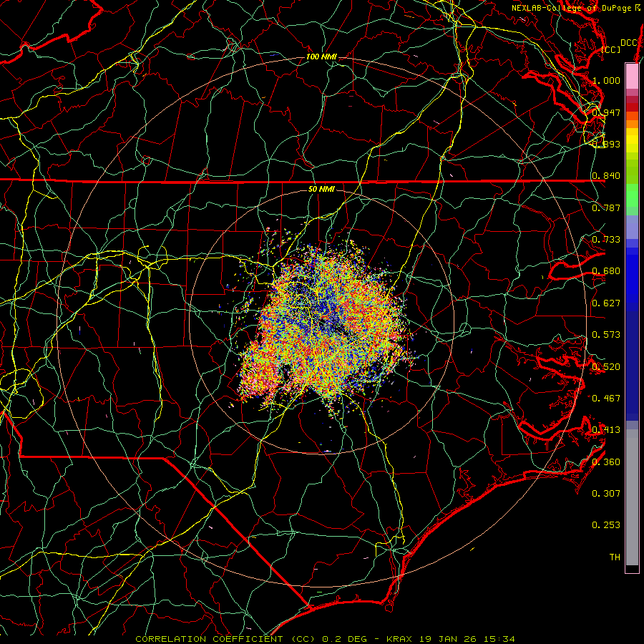This screenshot has height=644, width=644.
Task: Select the 0.733 scale value
Action: 606,240
